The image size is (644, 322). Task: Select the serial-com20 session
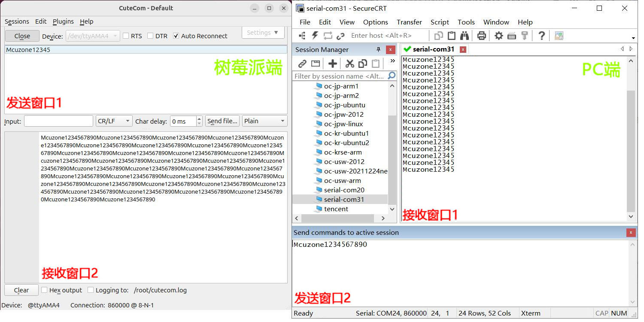point(344,190)
